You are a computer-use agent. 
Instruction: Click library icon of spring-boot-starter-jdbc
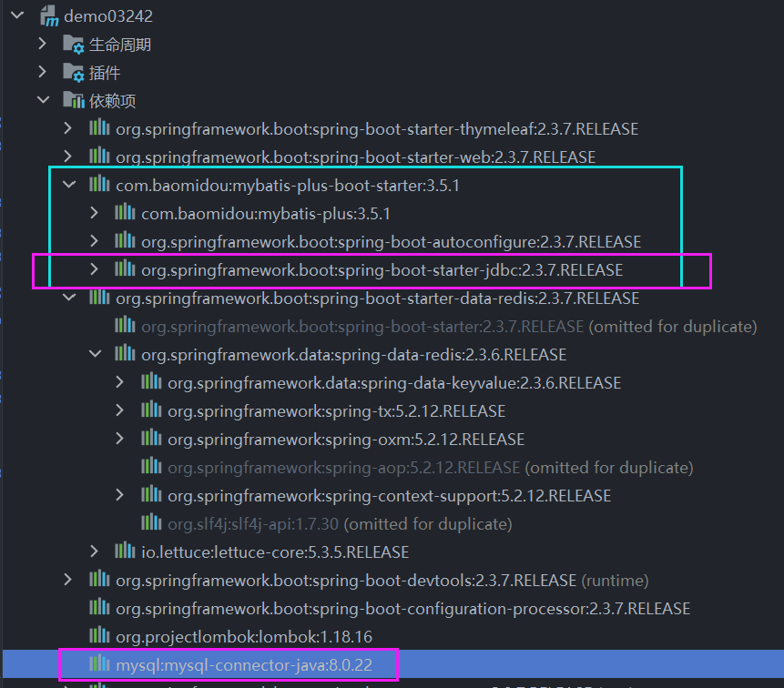click(125, 268)
